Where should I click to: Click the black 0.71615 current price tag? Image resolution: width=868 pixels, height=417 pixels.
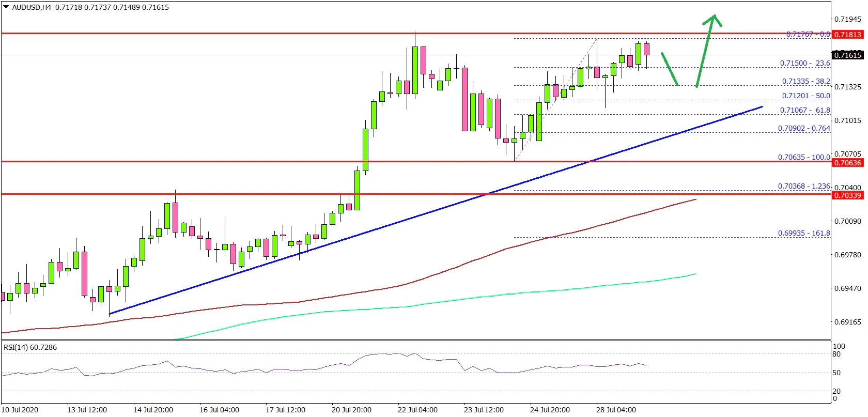[848, 55]
